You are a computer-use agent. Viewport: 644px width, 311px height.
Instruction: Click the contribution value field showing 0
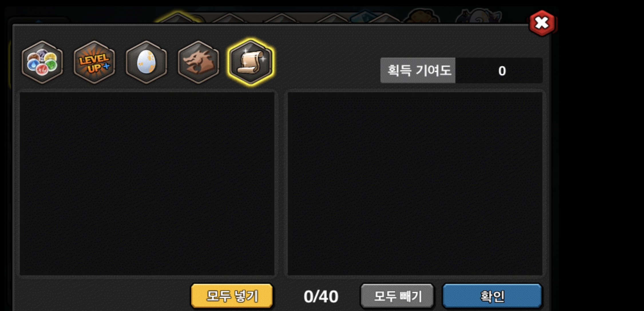[499, 70]
